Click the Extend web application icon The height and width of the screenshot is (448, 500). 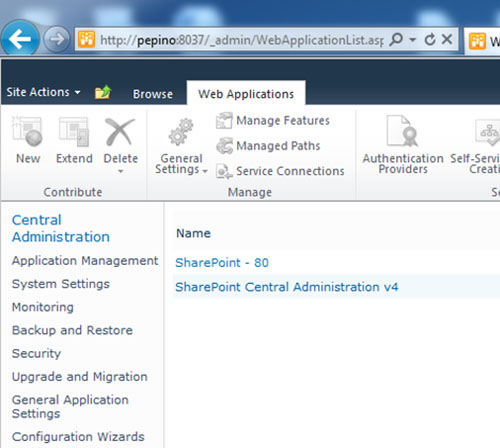[x=74, y=132]
